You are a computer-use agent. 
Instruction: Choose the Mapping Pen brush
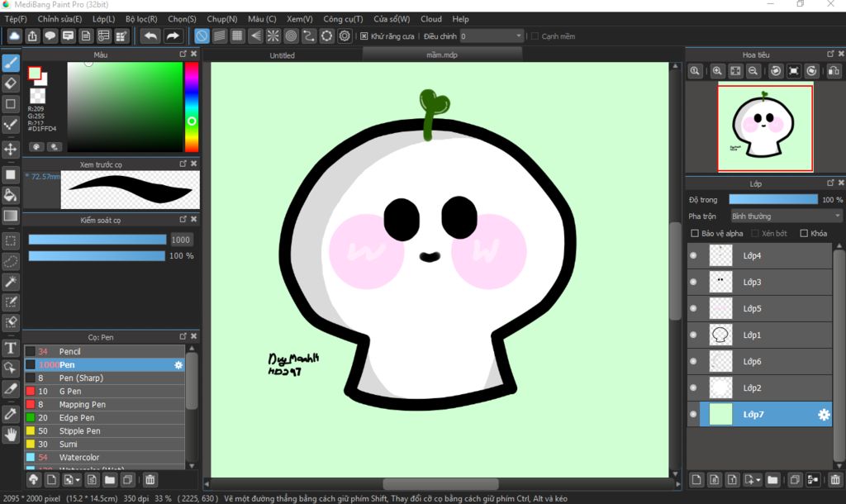tap(105, 405)
